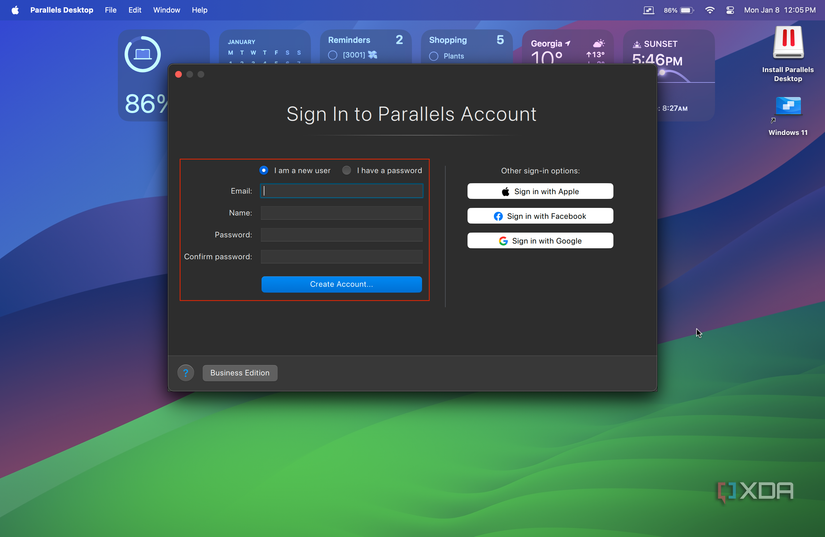
Task: Open the January calendar widget
Action: pyautogui.click(x=265, y=47)
